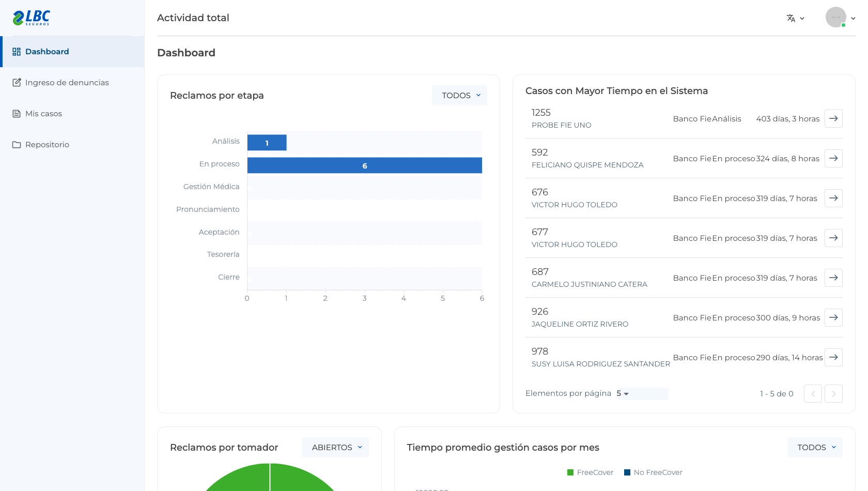Click the Pronunciamiento stage label
The height and width of the screenshot is (491, 868).
pos(208,209)
